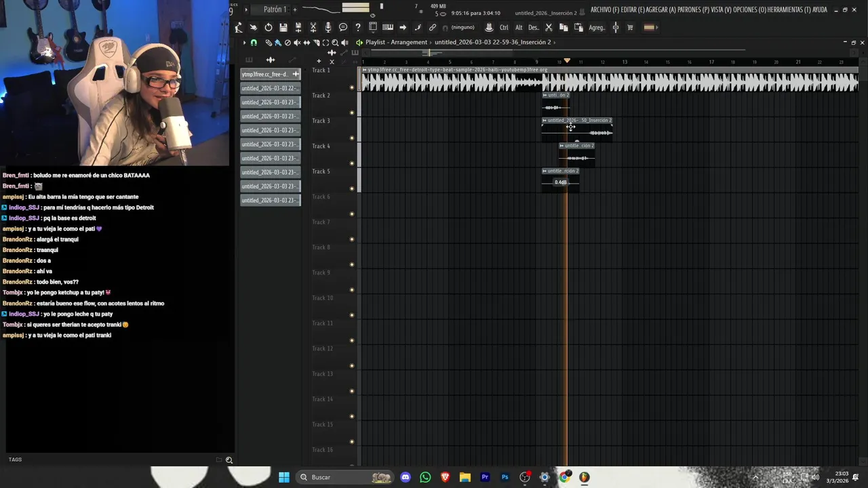Click the plus icon above track list
Image resolution: width=868 pixels, height=488 pixels.
[x=319, y=61]
